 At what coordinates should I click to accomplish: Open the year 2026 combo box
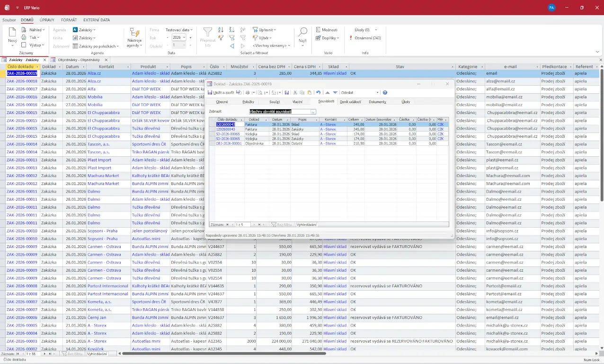pos(184,37)
